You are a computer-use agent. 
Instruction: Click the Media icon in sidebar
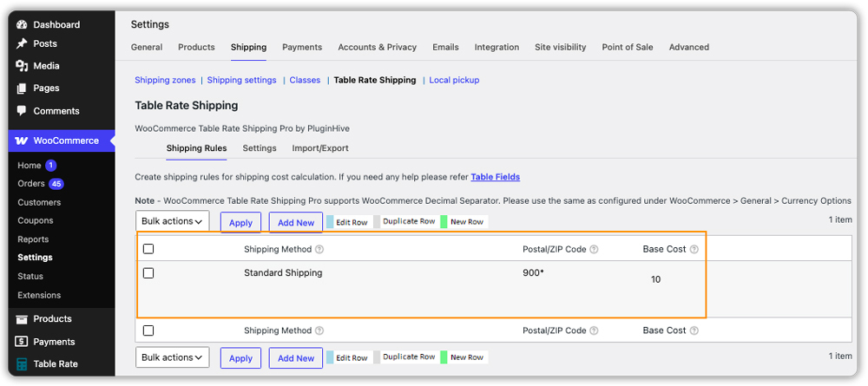click(x=22, y=66)
